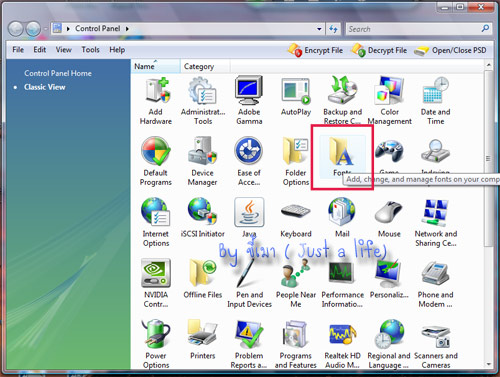
Task: Switch to Classic View
Action: pyautogui.click(x=45, y=87)
